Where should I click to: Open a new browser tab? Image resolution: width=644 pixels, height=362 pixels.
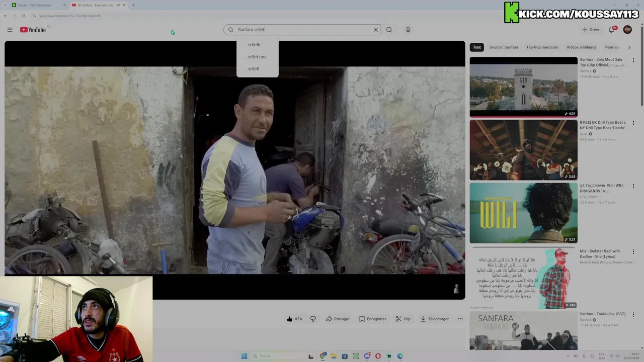(133, 5)
